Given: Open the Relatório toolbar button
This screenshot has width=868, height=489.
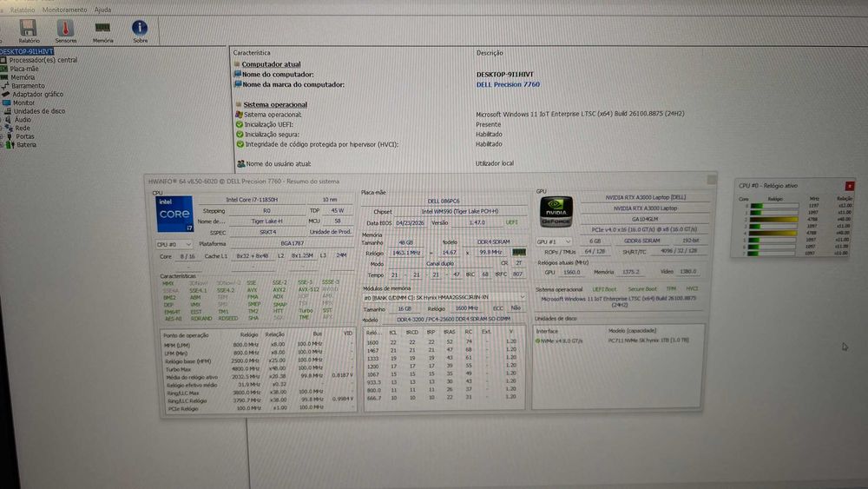Looking at the screenshot, I should pos(29,31).
